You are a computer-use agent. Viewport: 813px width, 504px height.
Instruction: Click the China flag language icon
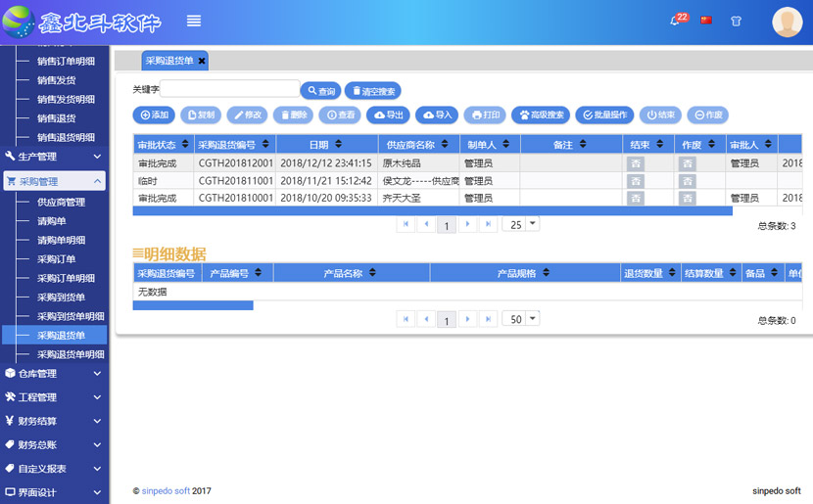(x=706, y=21)
